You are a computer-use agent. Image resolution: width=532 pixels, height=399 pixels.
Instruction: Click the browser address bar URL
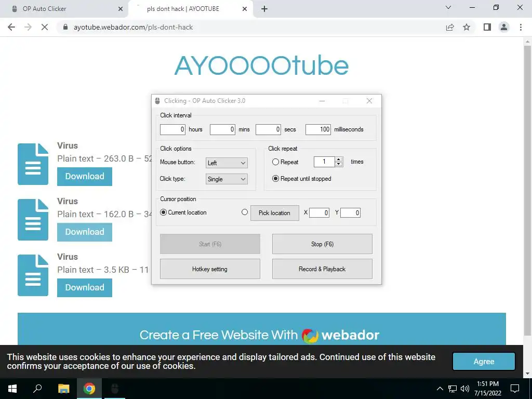click(134, 27)
